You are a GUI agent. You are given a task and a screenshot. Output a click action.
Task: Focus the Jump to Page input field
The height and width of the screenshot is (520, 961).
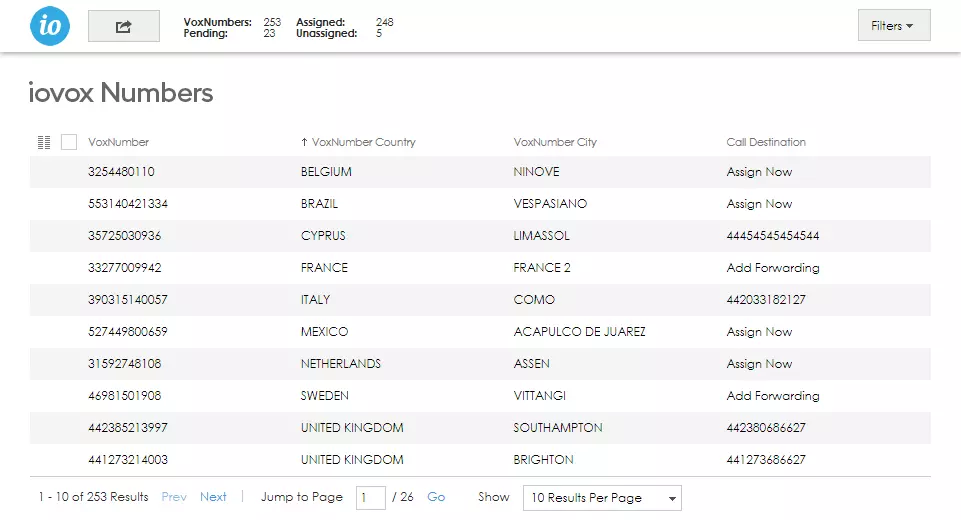(370, 497)
